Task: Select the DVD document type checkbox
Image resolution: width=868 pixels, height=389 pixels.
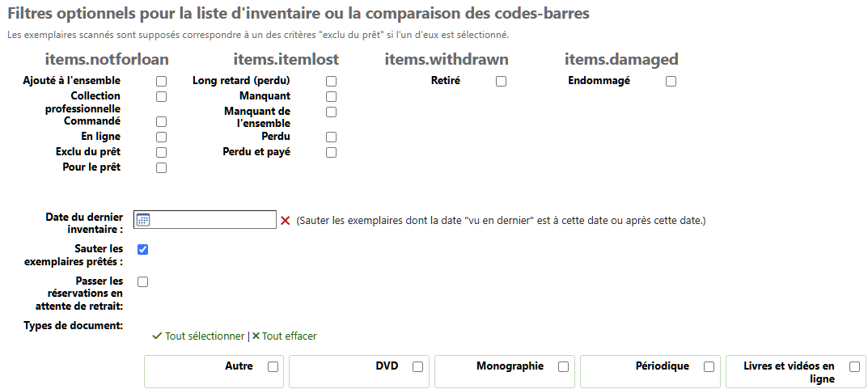Action: (x=418, y=367)
